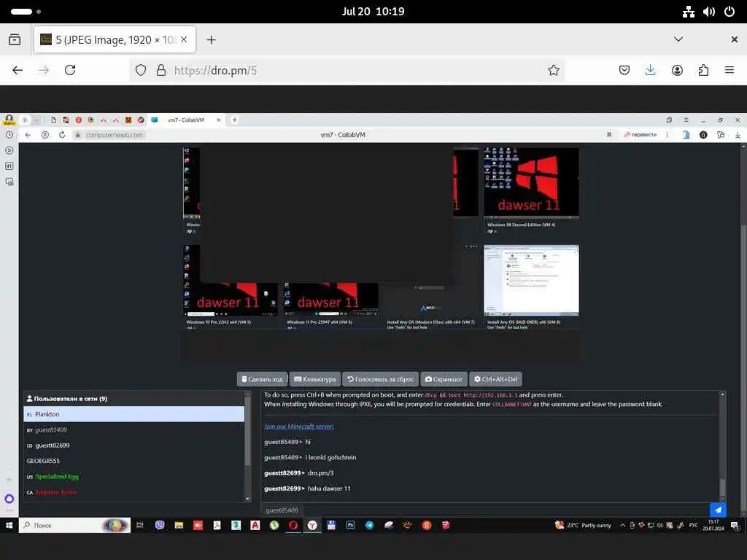Select user 'Specialized Egg' in online list
The height and width of the screenshot is (560, 747).
[x=134, y=476]
